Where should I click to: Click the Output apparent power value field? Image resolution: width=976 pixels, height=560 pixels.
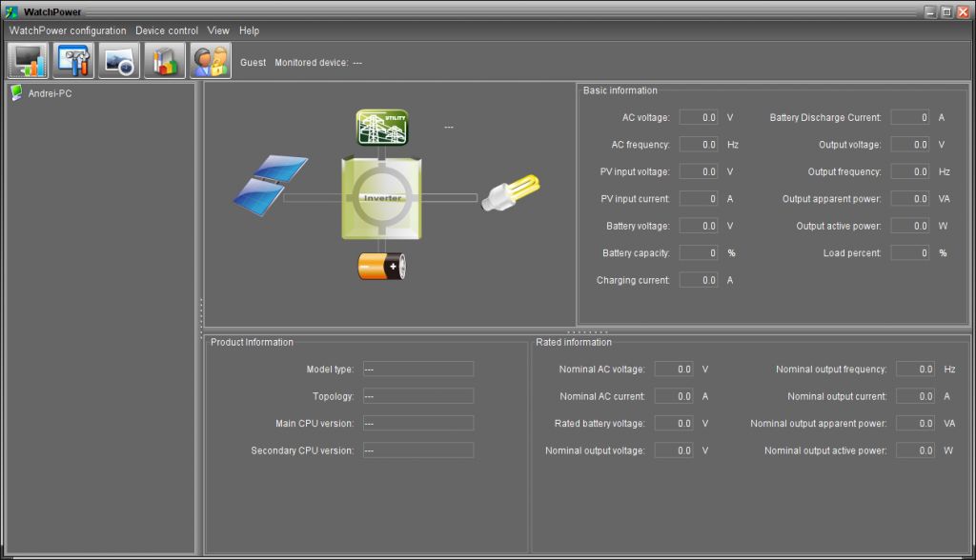910,198
